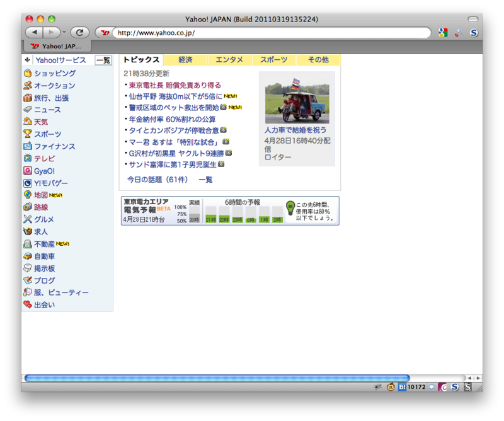504x421 pixels.
Task: Click the 一覧 button beside Yahoo!サービス
Action: (103, 60)
